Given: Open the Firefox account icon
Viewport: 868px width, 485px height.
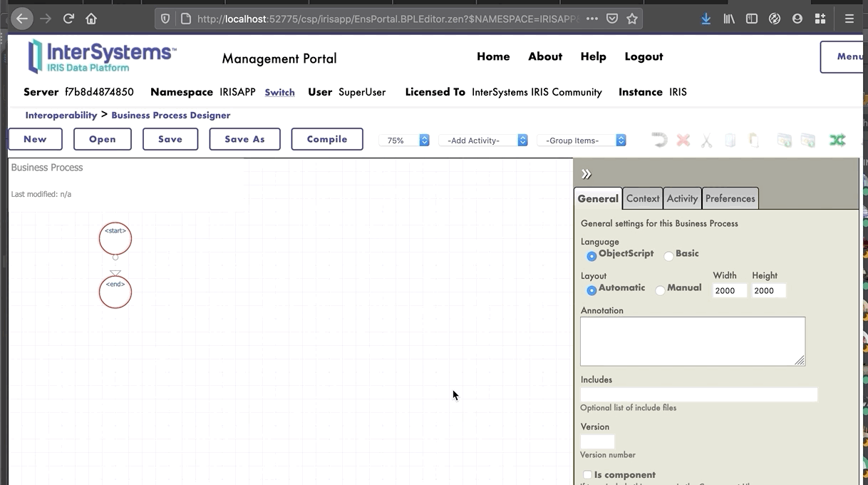Looking at the screenshot, I should click(797, 19).
